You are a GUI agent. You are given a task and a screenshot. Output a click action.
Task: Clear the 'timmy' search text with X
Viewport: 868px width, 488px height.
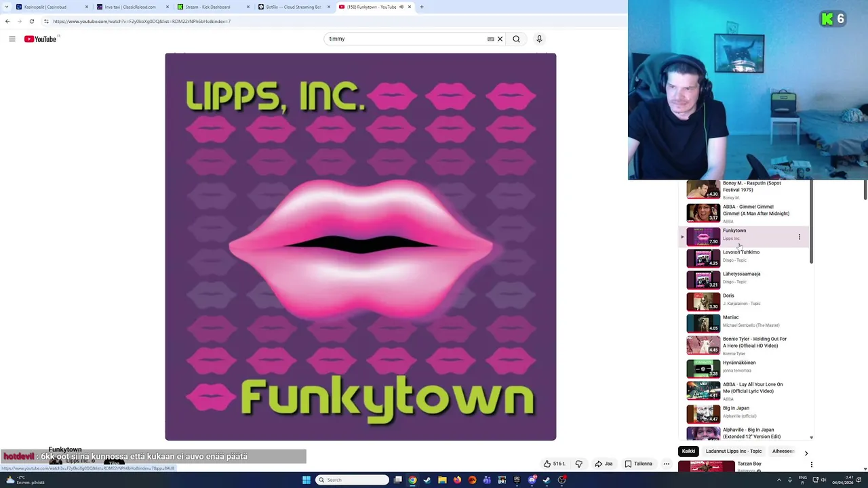click(x=500, y=39)
